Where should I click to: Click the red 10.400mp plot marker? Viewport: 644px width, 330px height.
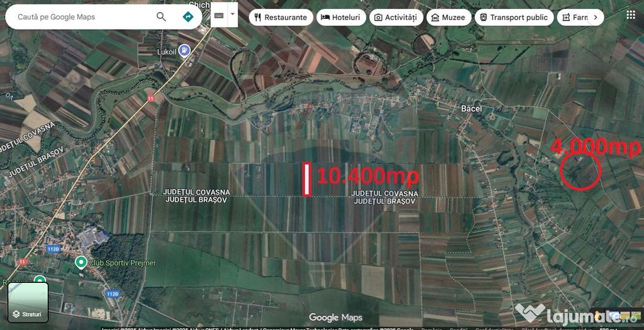pos(307,179)
